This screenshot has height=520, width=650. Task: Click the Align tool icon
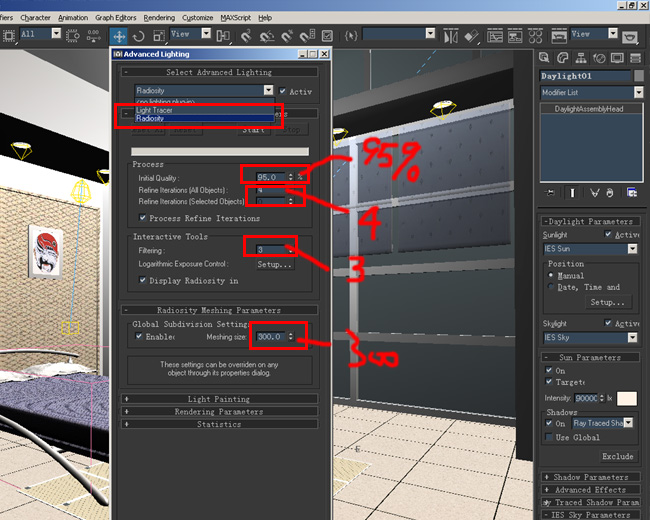click(x=471, y=36)
